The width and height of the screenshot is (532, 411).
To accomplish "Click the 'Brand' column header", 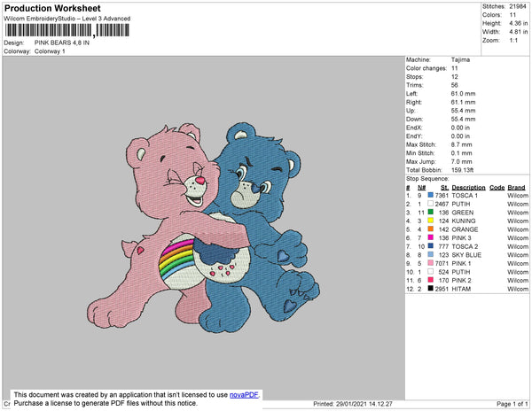I will click(516, 188).
